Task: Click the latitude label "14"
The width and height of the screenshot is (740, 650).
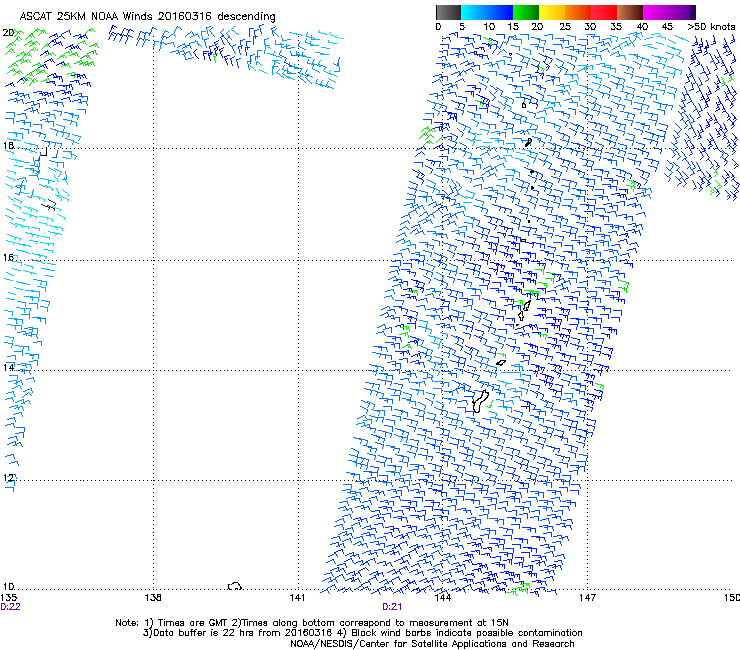Action: [x=8, y=367]
